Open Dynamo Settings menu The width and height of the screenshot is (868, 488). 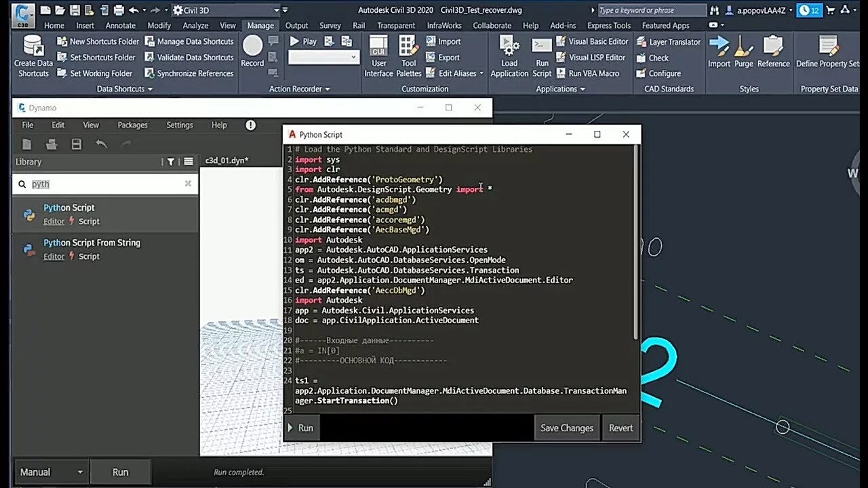click(x=180, y=125)
